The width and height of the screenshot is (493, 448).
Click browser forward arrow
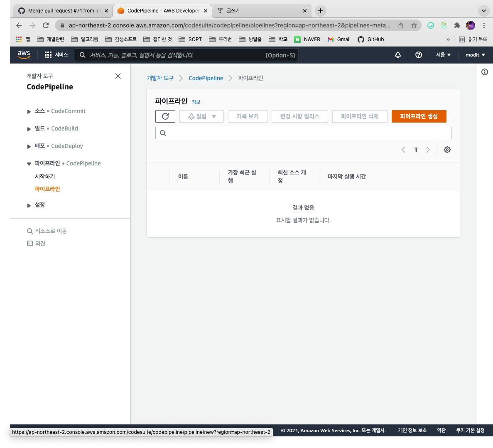pyautogui.click(x=32, y=25)
